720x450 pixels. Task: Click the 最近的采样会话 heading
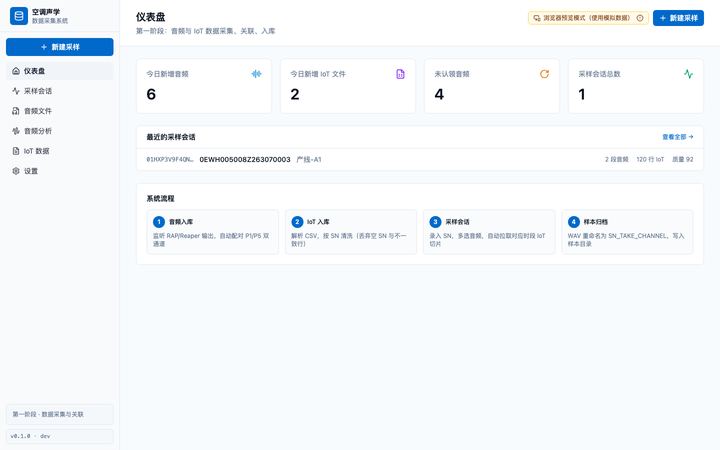coord(171,137)
